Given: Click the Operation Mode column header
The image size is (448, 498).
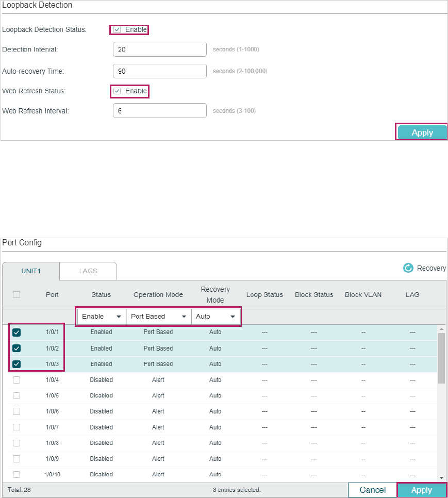Looking at the screenshot, I should (x=158, y=295).
